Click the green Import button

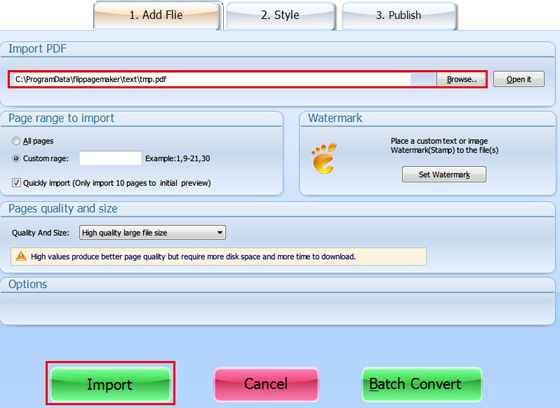[110, 384]
